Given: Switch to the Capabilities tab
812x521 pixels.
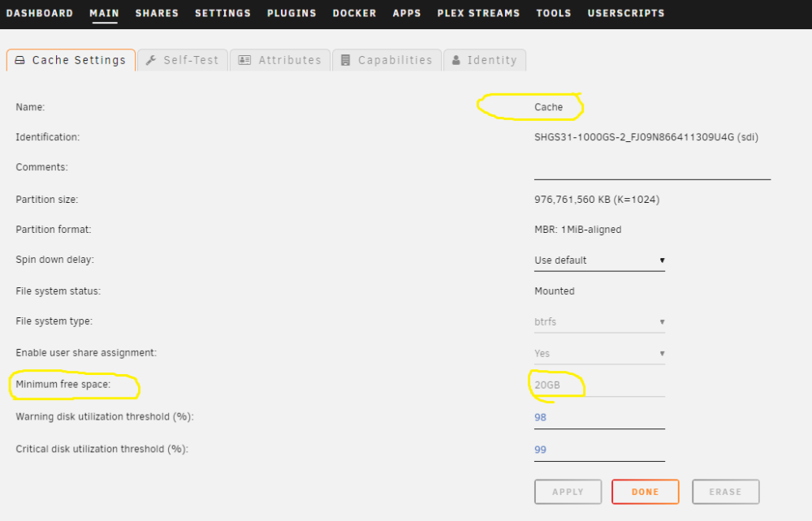Looking at the screenshot, I should [387, 60].
